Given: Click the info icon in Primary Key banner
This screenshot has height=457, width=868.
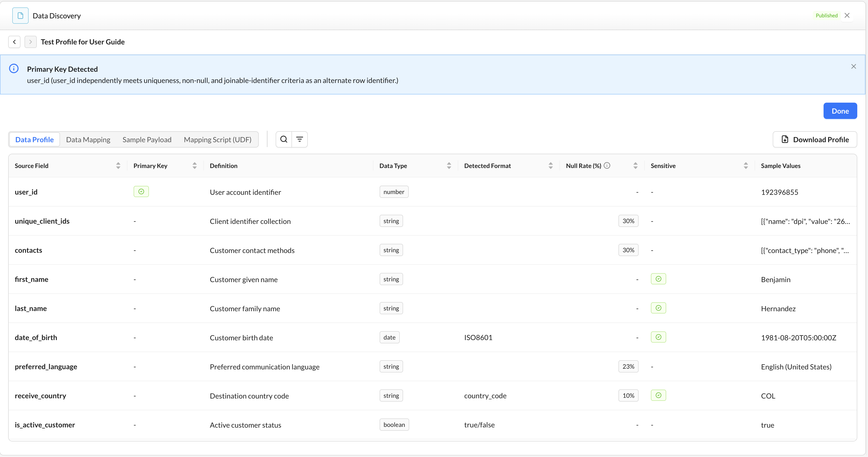Looking at the screenshot, I should pyautogui.click(x=14, y=69).
